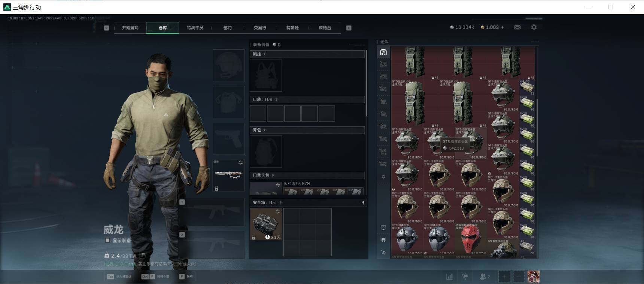Add premium currency with the plus button

502,27
